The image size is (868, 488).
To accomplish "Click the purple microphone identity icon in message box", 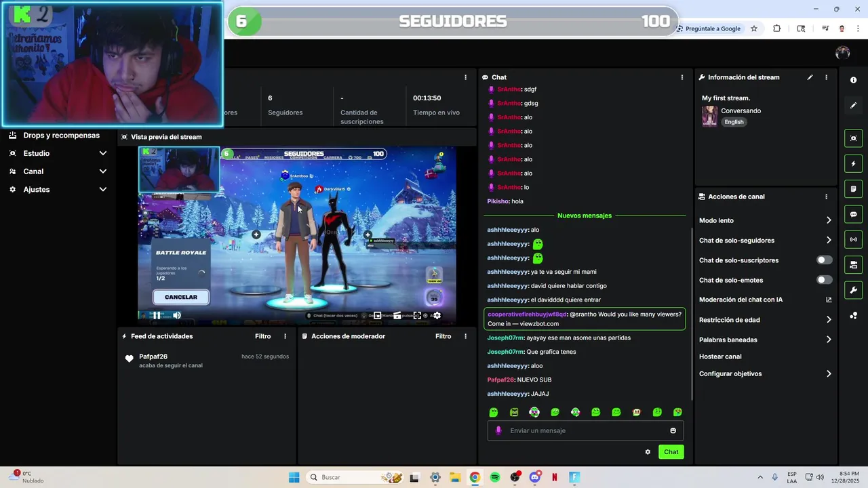I will point(498,430).
